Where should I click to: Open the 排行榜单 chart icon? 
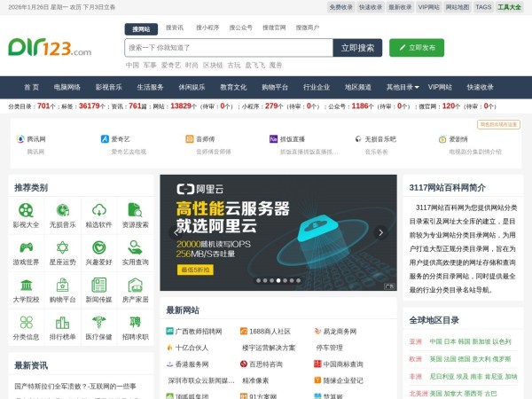coord(63,323)
